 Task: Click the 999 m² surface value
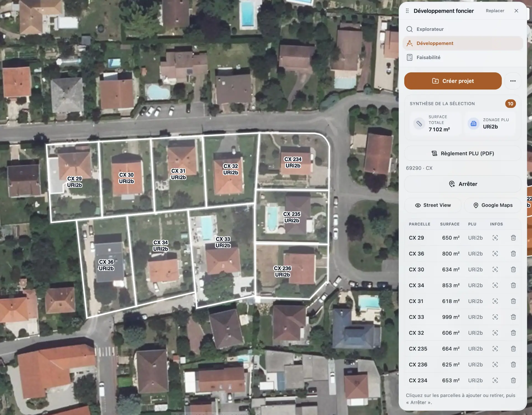pyautogui.click(x=451, y=317)
